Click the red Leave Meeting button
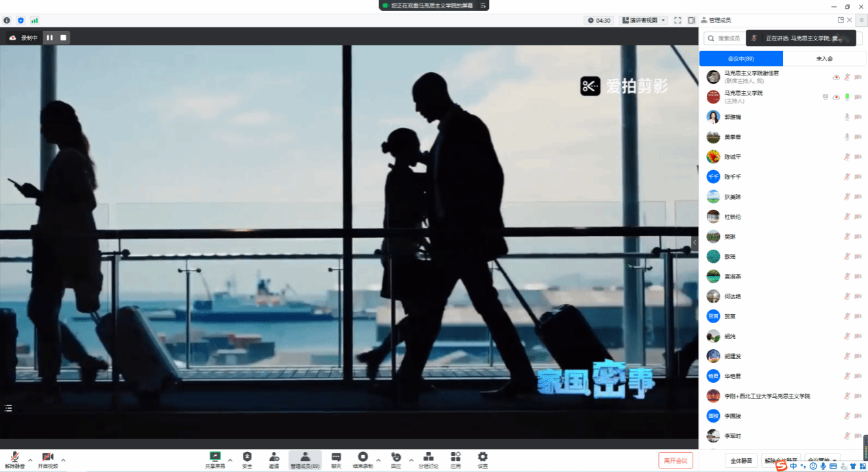This screenshot has height=472, width=868. point(675,460)
